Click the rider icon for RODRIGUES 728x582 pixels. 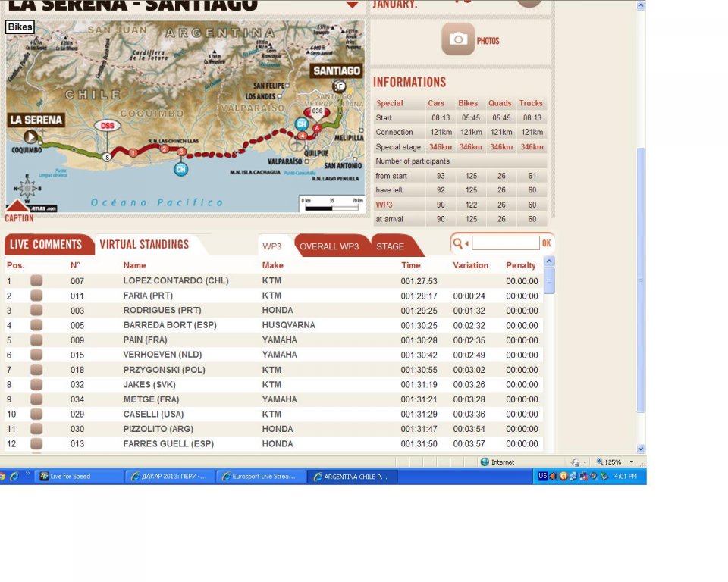point(36,310)
